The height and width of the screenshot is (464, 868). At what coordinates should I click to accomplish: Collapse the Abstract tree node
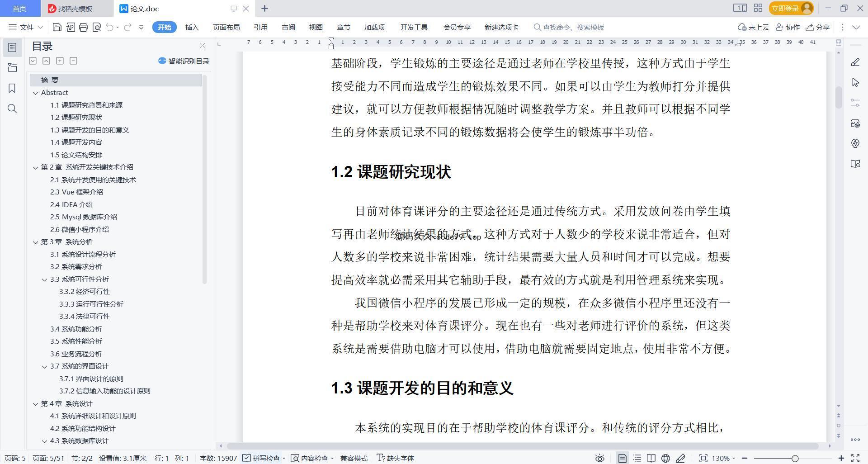pos(35,93)
